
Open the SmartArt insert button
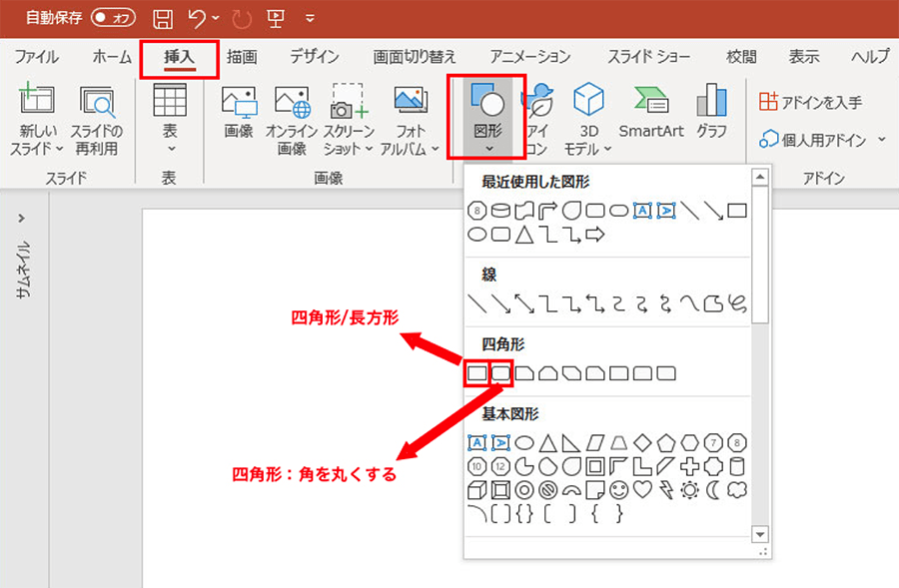point(651,113)
